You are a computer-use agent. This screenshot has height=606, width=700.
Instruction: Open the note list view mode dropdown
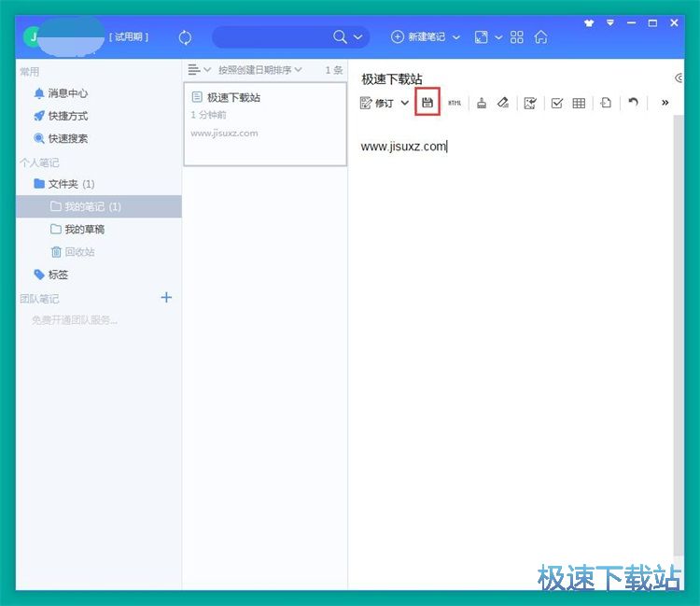pos(199,70)
